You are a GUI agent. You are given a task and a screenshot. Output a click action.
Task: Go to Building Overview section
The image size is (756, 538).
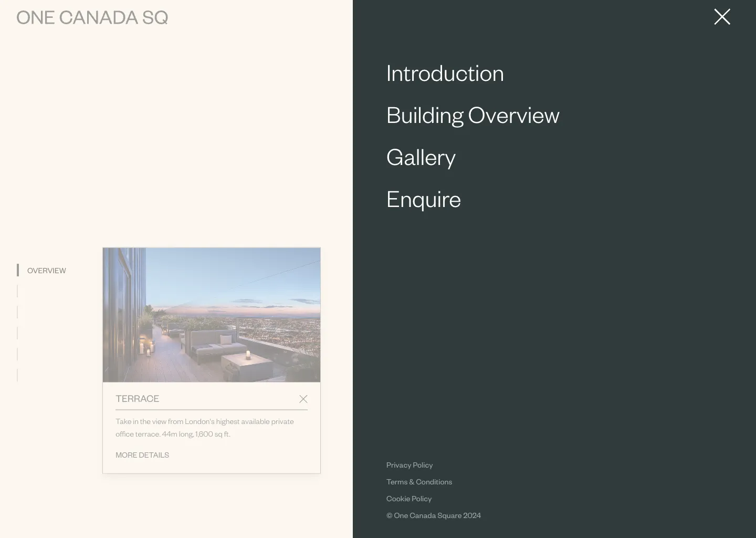[x=473, y=116]
